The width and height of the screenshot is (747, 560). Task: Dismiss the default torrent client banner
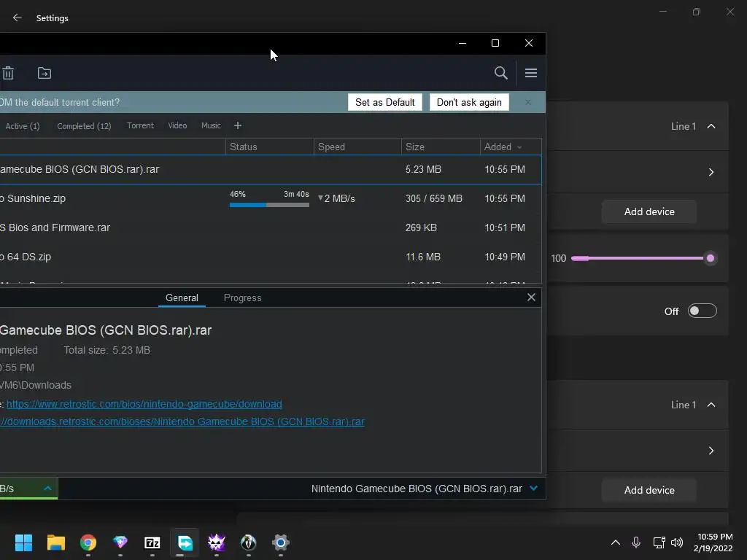pos(528,102)
